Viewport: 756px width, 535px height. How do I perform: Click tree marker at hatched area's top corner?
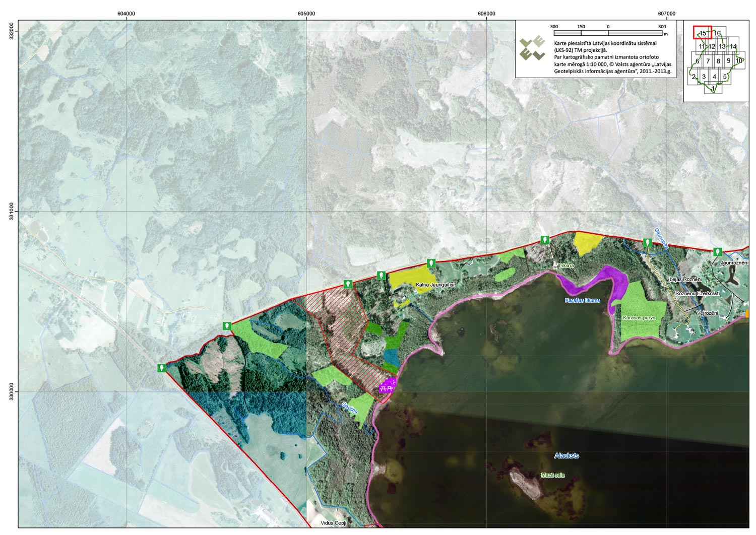click(x=347, y=285)
